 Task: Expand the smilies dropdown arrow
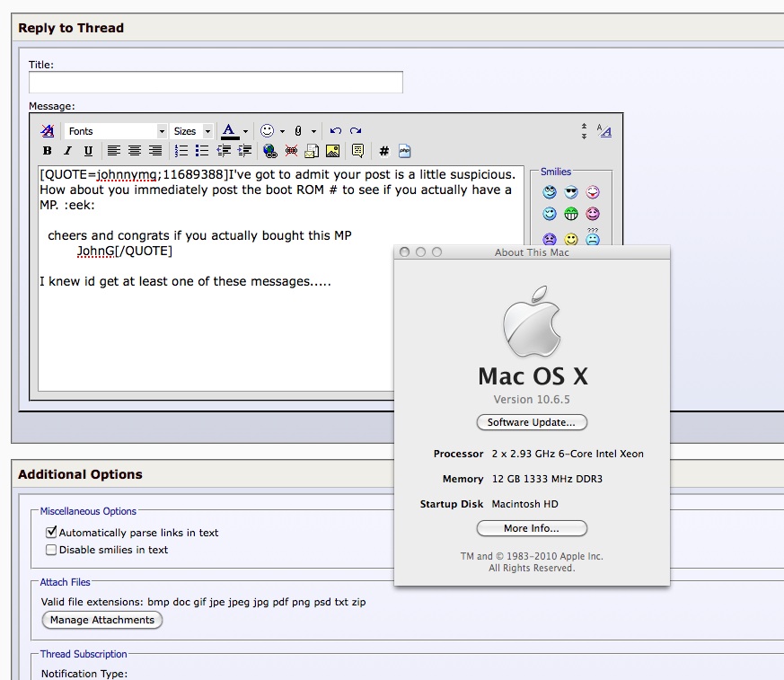pos(283,131)
